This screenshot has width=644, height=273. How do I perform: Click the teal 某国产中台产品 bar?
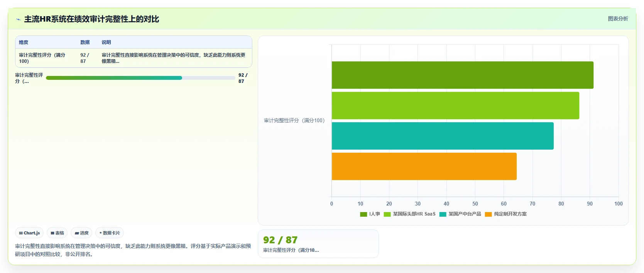pyautogui.click(x=443, y=136)
